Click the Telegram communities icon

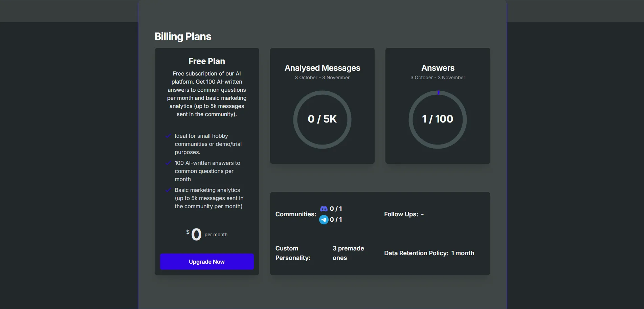tap(324, 220)
